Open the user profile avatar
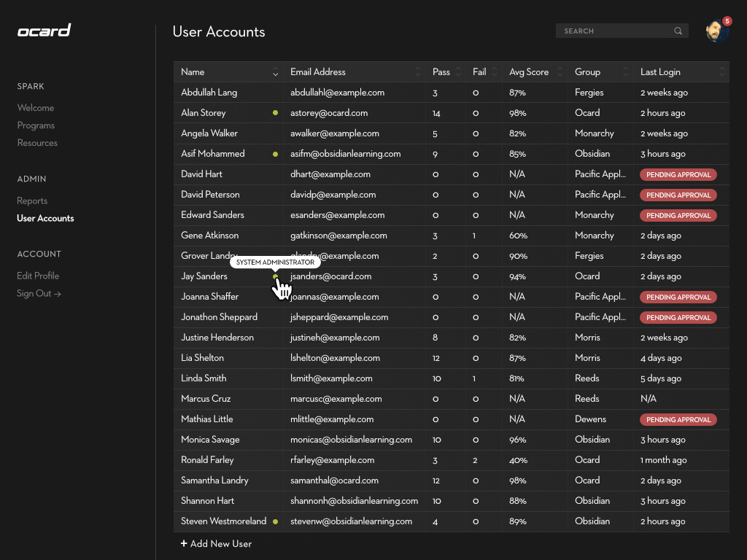 pos(716,31)
